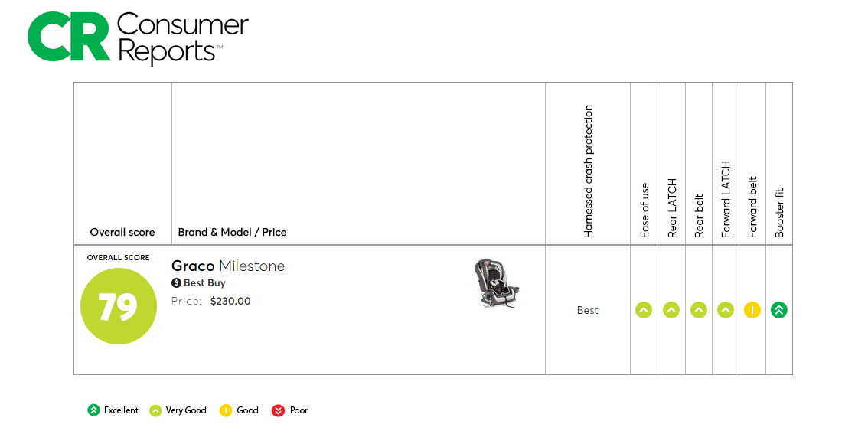This screenshot has width=868, height=434.
Task: Click the Best Buy dollar badge icon
Action: (177, 283)
